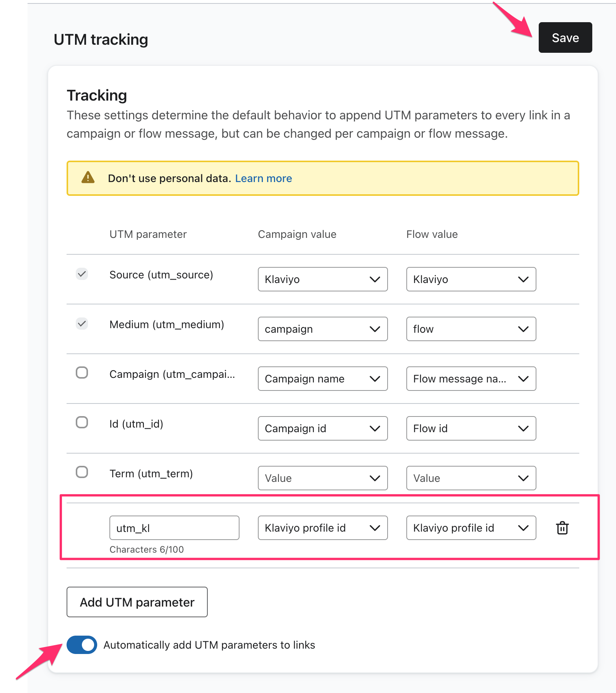The height and width of the screenshot is (693, 616).
Task: Open the Klaviyo profile id flow dropdown
Action: (471, 528)
